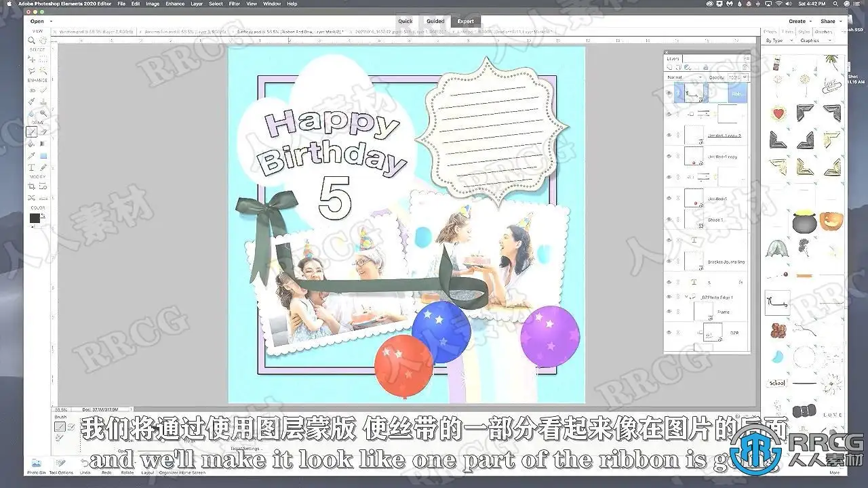Click the Rotate button
868x488 pixels.
pyautogui.click(x=127, y=472)
